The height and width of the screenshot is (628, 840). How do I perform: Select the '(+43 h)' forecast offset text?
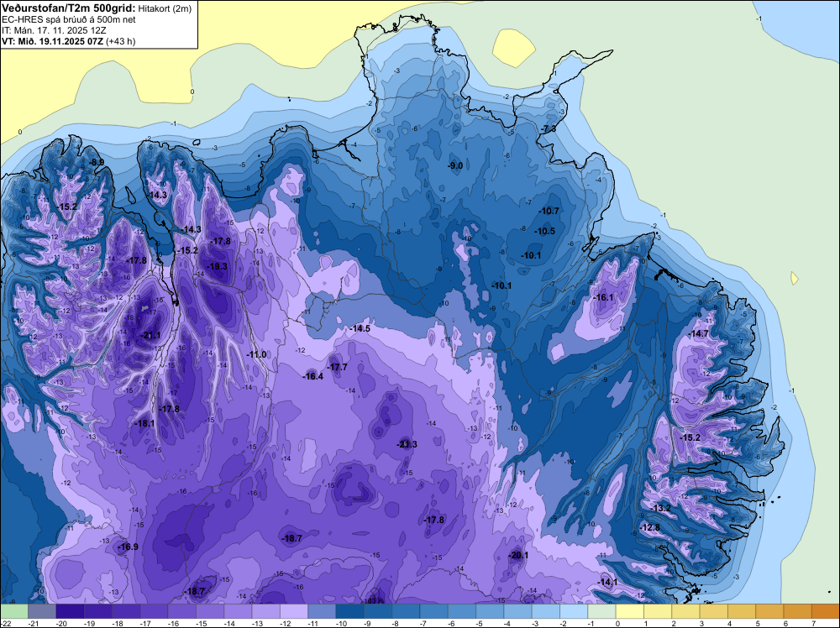(x=120, y=41)
